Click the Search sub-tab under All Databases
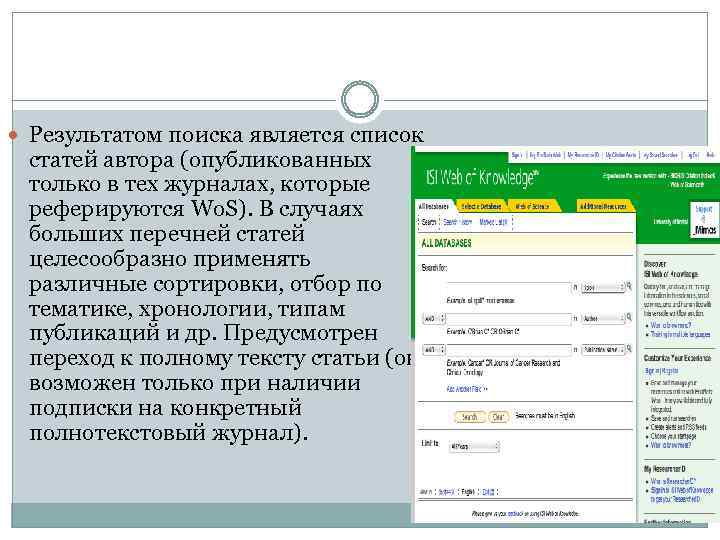 coord(428,222)
